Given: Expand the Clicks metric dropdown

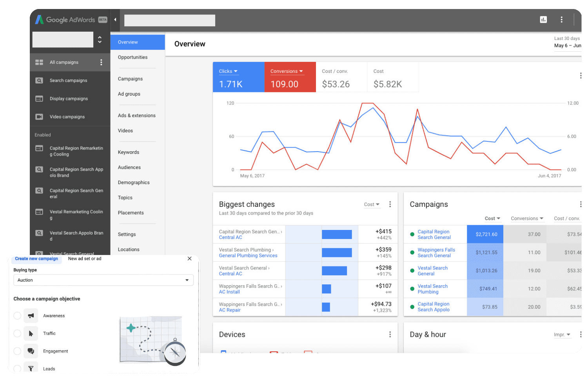Looking at the screenshot, I should (x=228, y=71).
